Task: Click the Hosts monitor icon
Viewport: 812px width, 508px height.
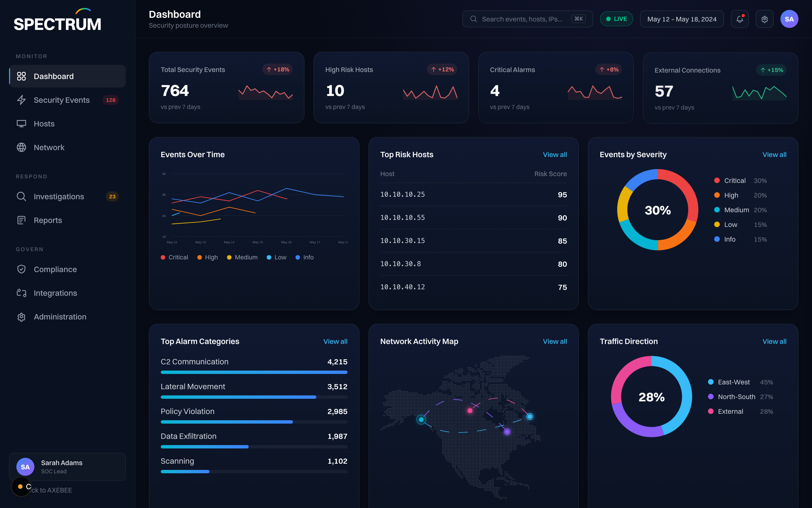Action: tap(21, 124)
